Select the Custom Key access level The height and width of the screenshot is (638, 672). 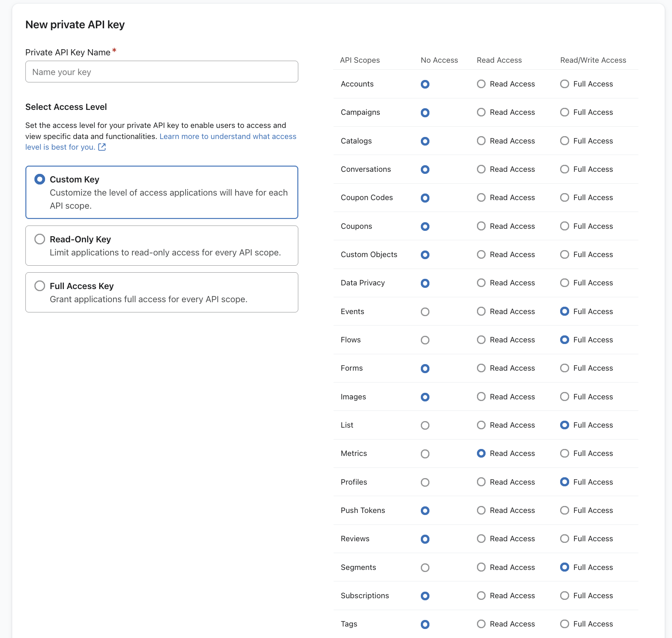tap(40, 180)
